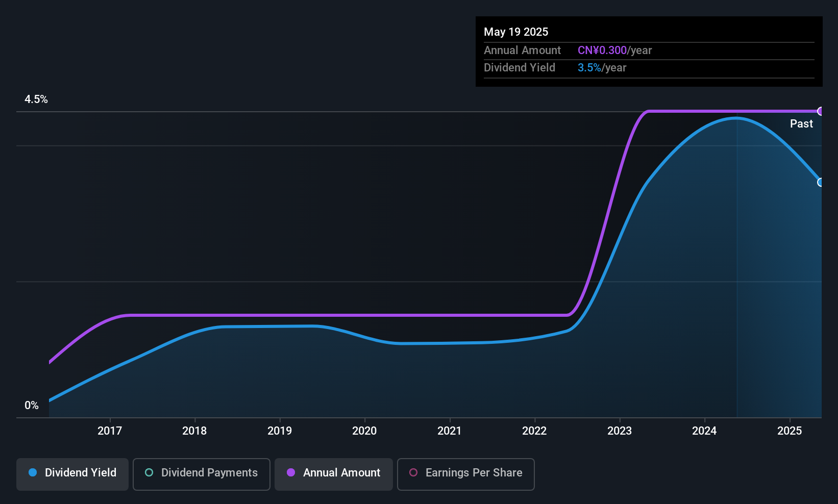Click the purple Annual Amount legend dot
The height and width of the screenshot is (504, 838).
click(x=290, y=473)
